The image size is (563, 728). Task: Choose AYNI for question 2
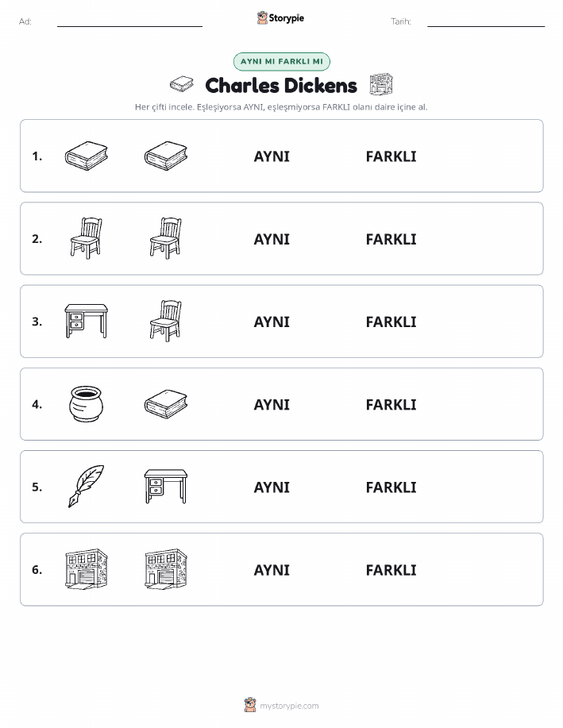pos(272,239)
